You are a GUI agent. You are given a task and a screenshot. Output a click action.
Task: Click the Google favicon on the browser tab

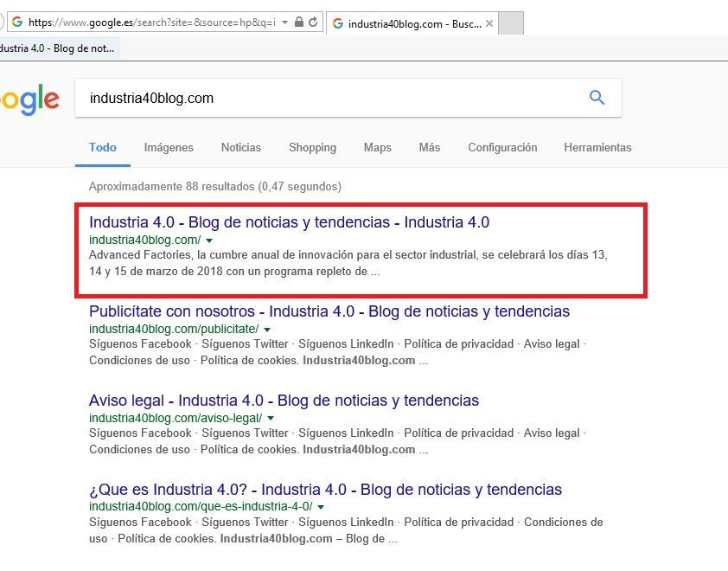click(x=338, y=23)
